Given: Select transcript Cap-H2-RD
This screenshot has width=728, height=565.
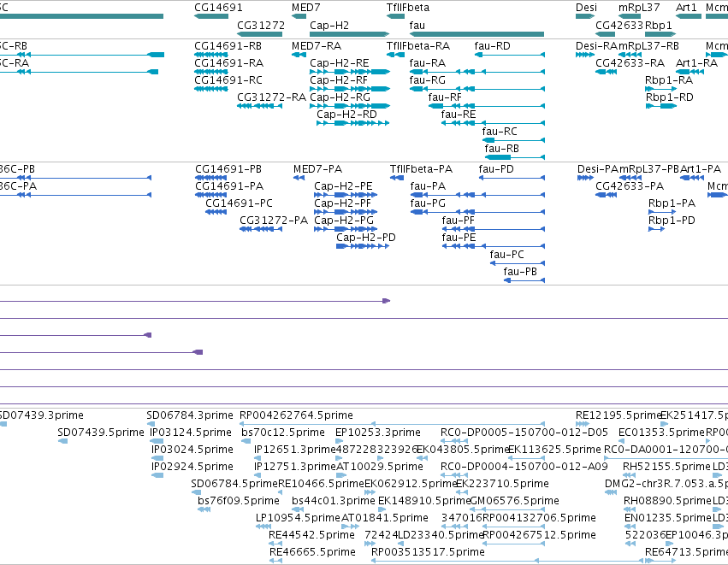Looking at the screenshot, I should pos(352,123).
